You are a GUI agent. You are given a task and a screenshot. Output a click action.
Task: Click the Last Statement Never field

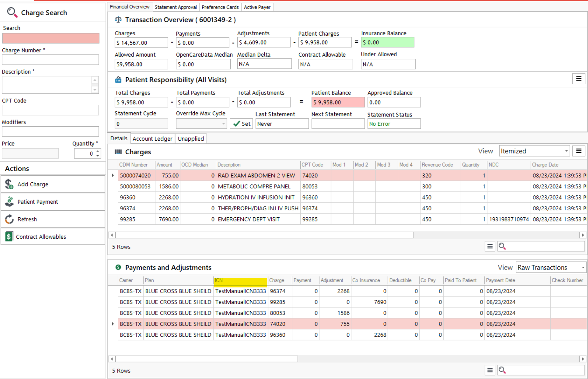[282, 124]
